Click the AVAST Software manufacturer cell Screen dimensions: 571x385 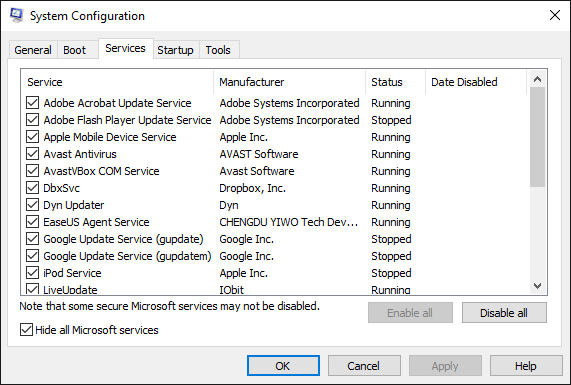[x=259, y=154]
